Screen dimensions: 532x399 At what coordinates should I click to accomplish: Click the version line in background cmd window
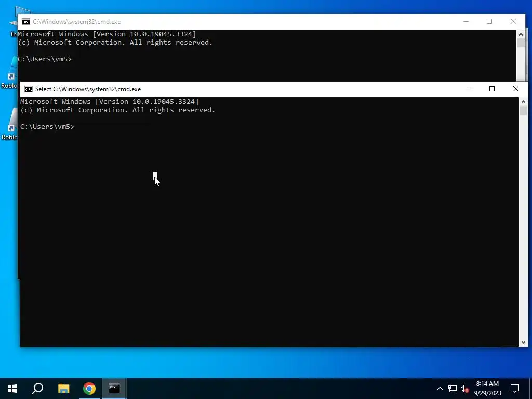107,34
